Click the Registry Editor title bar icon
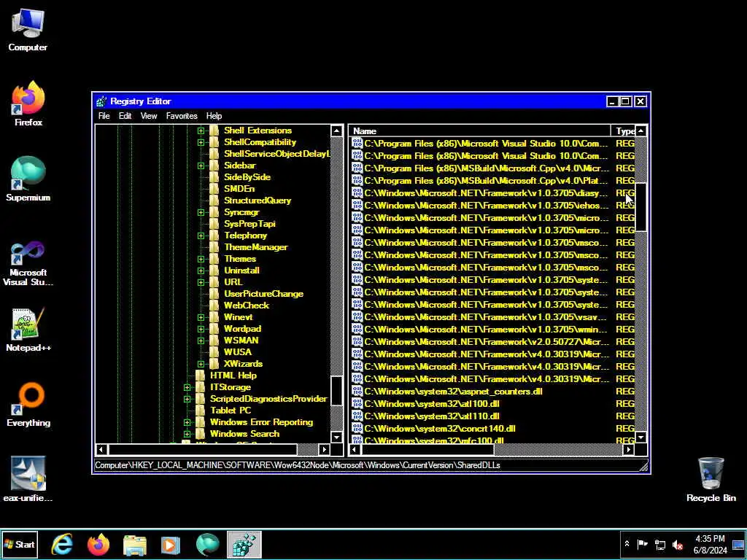The width and height of the screenshot is (747, 560). click(101, 101)
